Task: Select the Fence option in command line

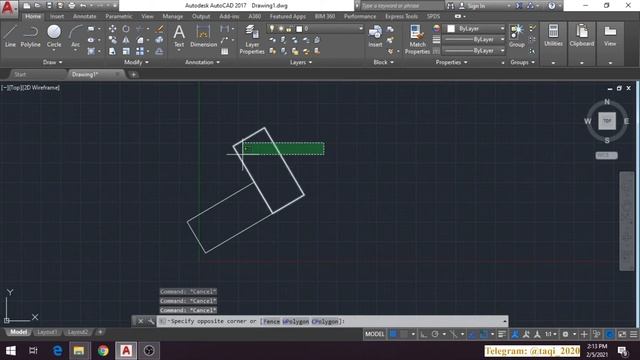Action: click(x=271, y=321)
